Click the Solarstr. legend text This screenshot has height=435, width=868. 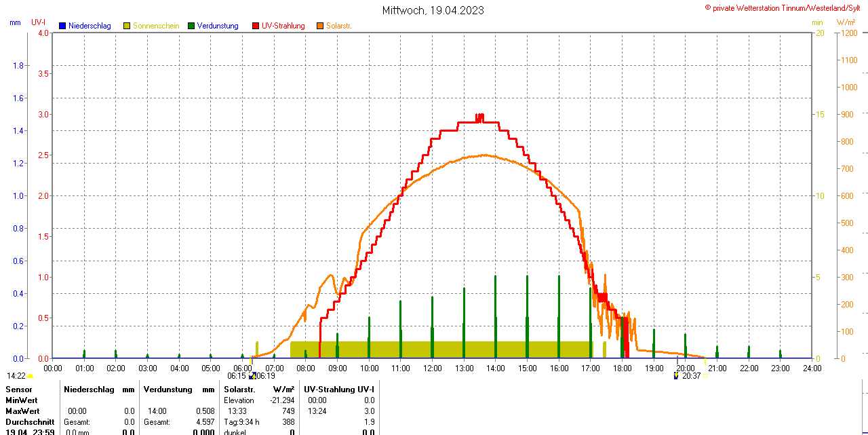tap(339, 26)
